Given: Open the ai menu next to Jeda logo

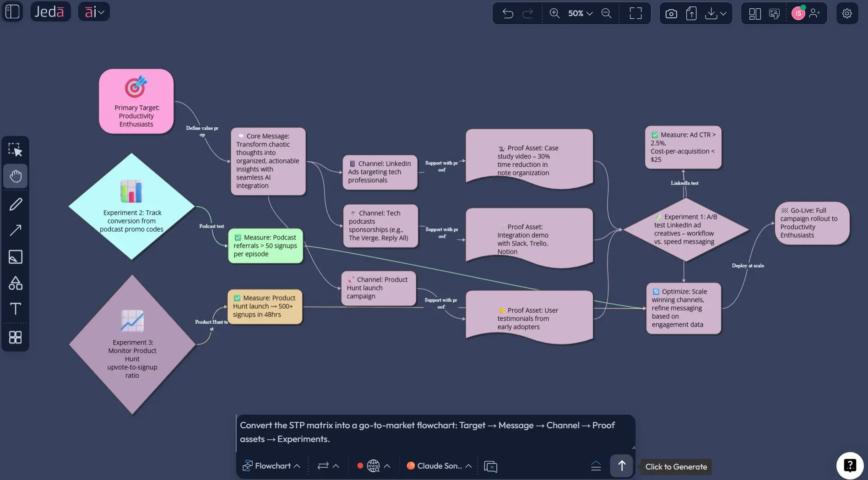Looking at the screenshot, I should 94,11.
